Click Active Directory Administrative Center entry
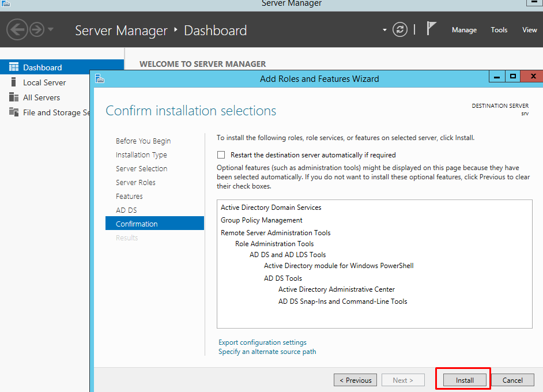Screen dimensions: 543x392 336,289
